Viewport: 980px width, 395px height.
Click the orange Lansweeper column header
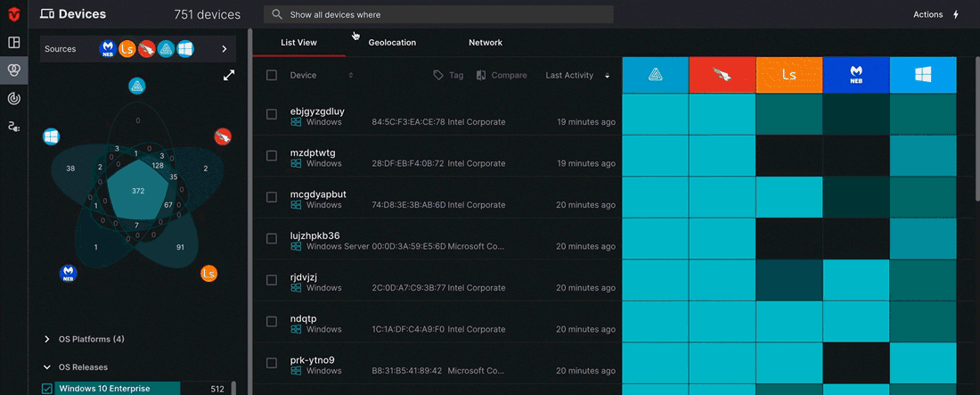(789, 75)
